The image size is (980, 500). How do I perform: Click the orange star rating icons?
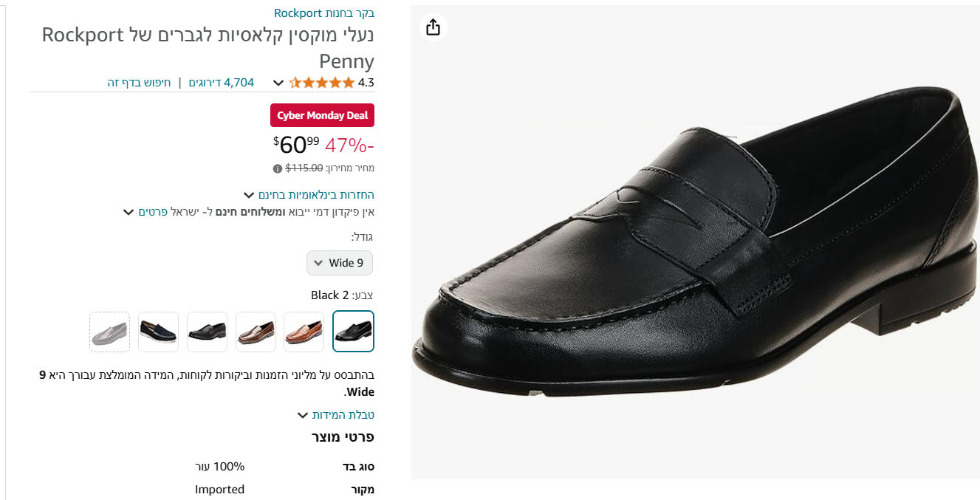click(x=321, y=83)
